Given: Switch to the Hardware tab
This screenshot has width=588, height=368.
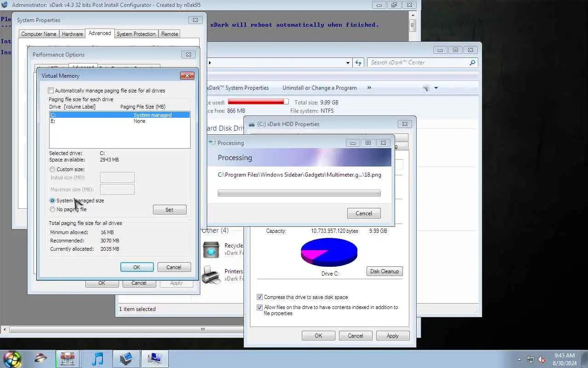Looking at the screenshot, I should (x=73, y=34).
